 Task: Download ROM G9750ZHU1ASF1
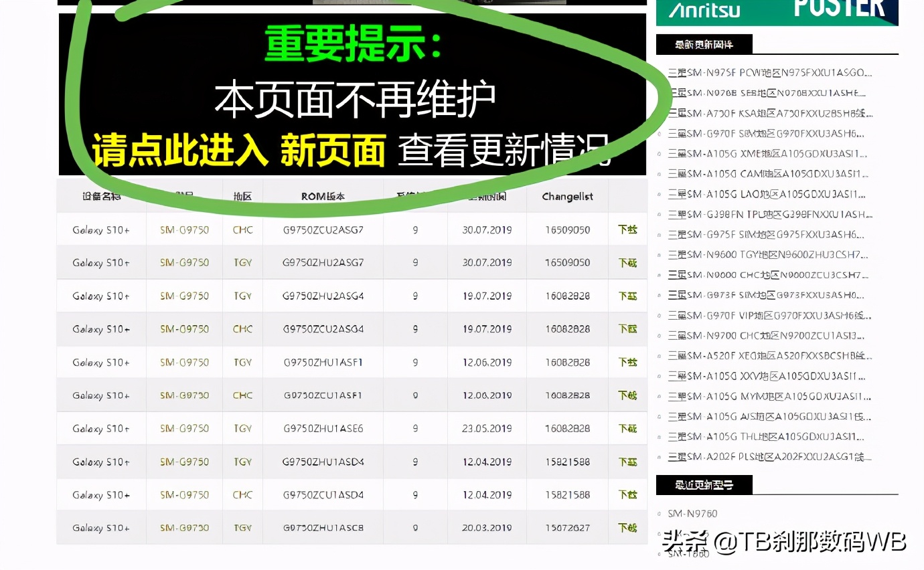pyautogui.click(x=627, y=362)
